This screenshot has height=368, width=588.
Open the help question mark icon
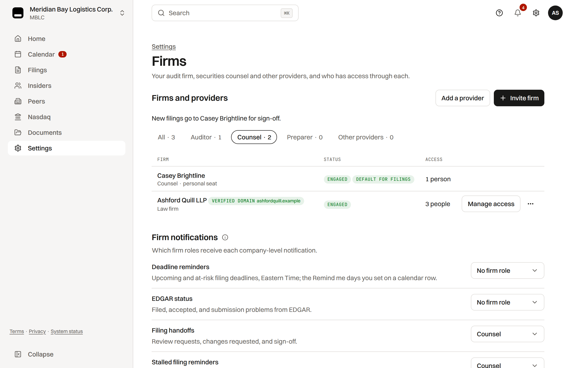pyautogui.click(x=499, y=13)
